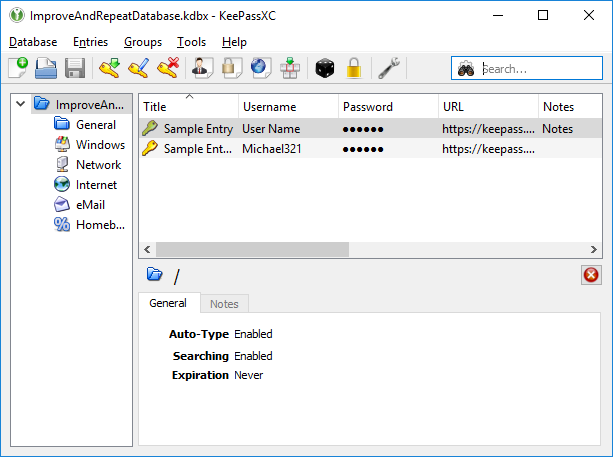Screen dimensions: 613x457
Task: Click the green key icon of Sample Entry
Action: (x=150, y=128)
